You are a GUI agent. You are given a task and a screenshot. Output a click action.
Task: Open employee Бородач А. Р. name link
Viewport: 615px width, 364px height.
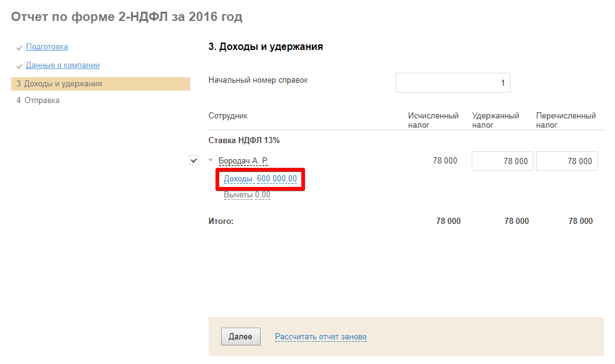243,161
